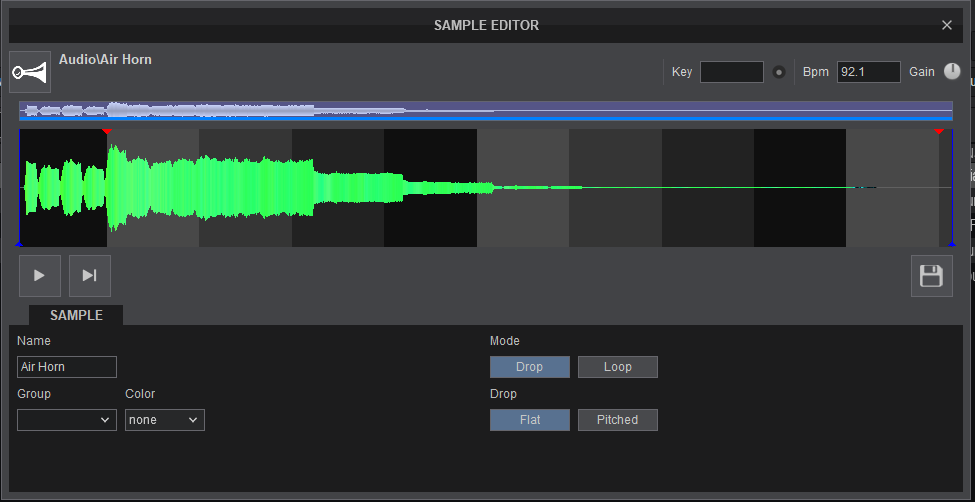The image size is (975, 502).
Task: Click the key detect circle icon
Action: 779,73
